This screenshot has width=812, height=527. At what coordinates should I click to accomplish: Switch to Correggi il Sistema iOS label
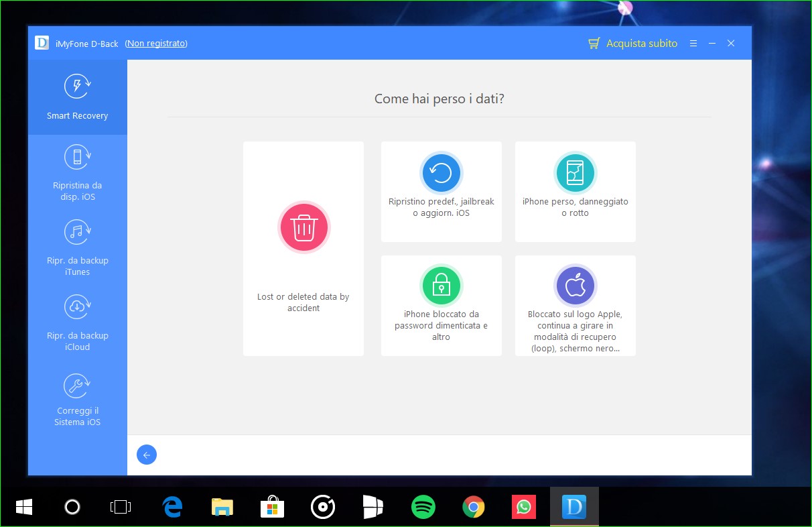click(77, 416)
